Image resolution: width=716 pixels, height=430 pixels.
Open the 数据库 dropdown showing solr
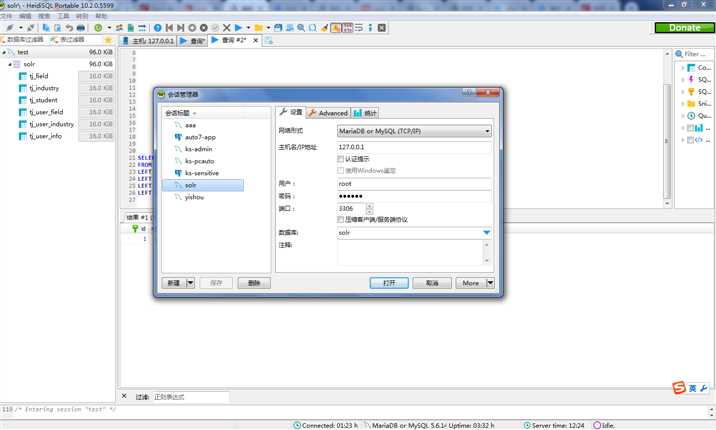[x=487, y=233]
